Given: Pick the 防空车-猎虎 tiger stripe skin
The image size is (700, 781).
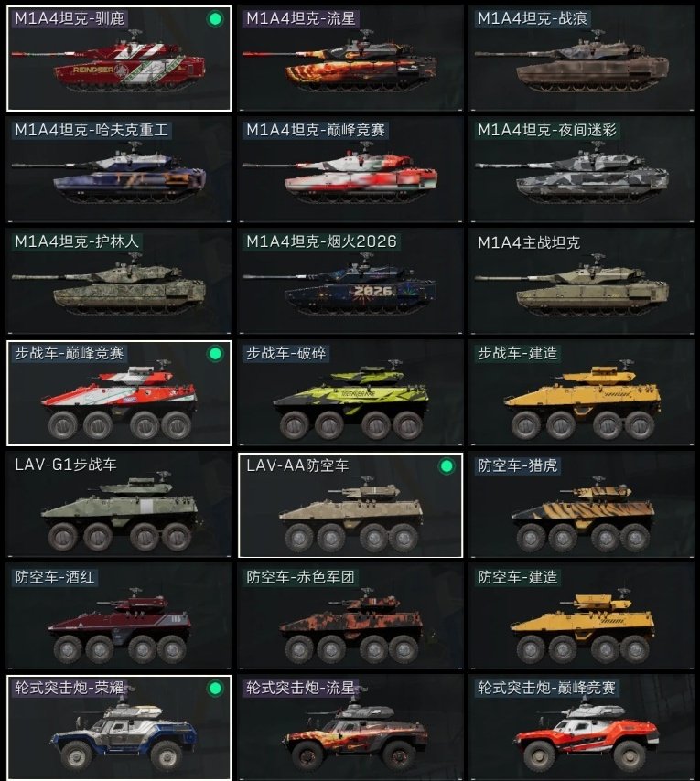Looking at the screenshot, I should pos(582,505).
